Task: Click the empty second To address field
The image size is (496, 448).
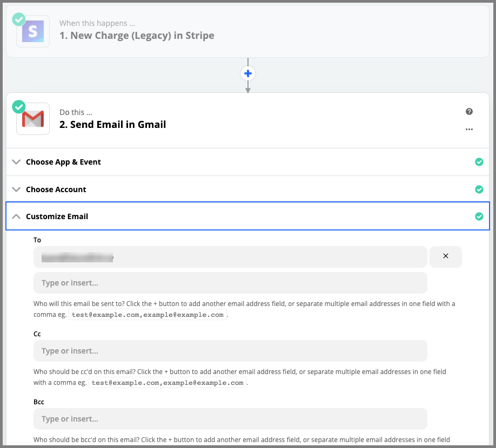Action: tap(230, 283)
